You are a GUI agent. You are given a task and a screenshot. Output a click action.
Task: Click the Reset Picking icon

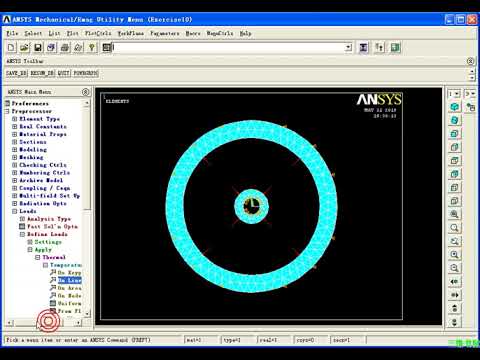(x=379, y=47)
